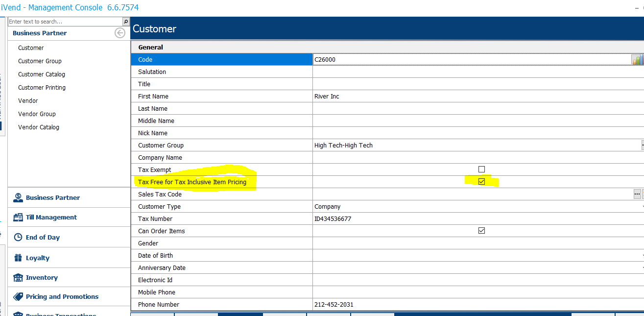Viewport: 644px width, 316px height.
Task: Select Customer Printing in the sidebar
Action: [x=42, y=88]
